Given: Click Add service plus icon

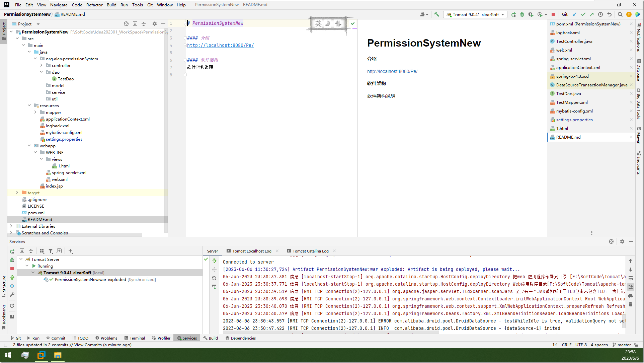Looking at the screenshot, I should pyautogui.click(x=71, y=251).
